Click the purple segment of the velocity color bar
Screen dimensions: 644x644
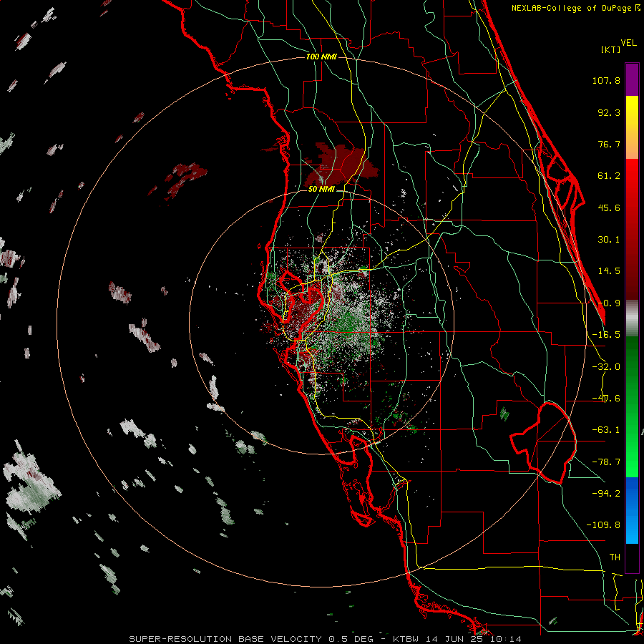coord(632,79)
